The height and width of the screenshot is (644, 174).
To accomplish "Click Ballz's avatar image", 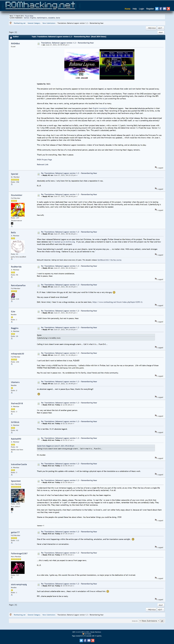I will [18, 246].
